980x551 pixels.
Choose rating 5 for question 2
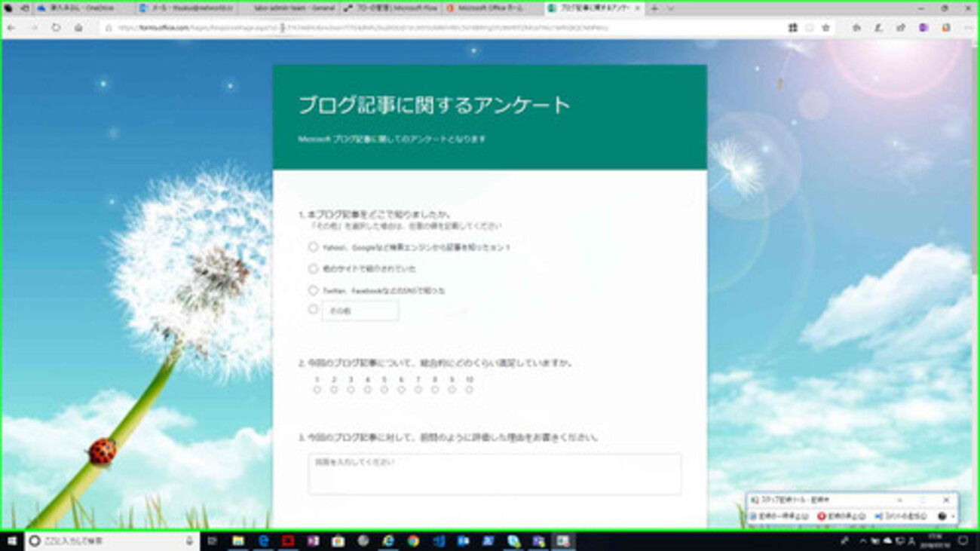click(384, 390)
